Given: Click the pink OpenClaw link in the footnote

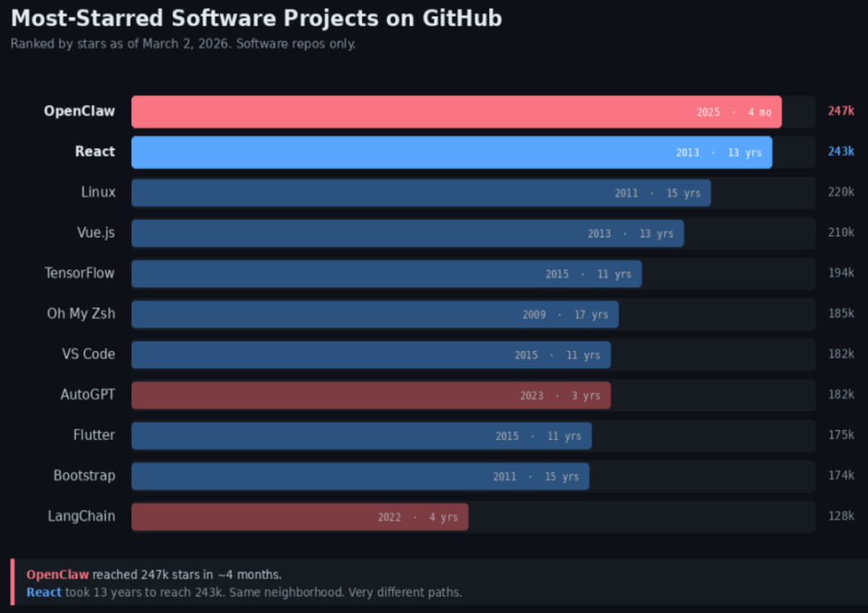Looking at the screenshot, I should (57, 575).
